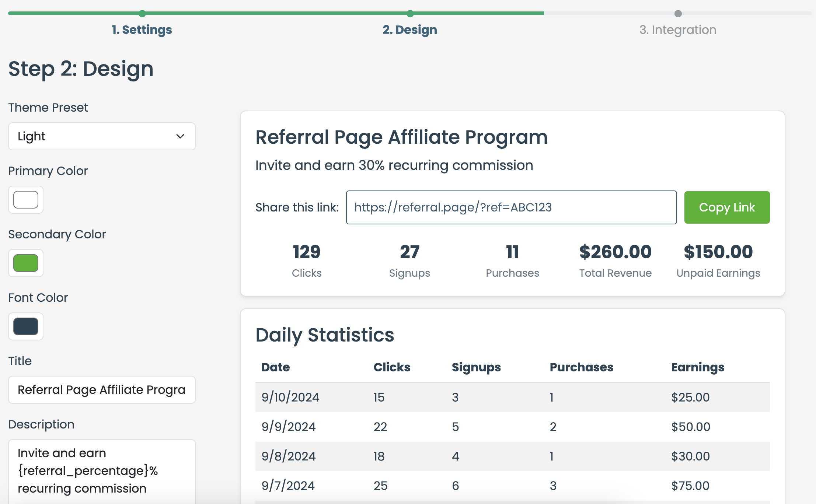Click the Referral Page Affiliate Program heading
816x504 pixels.
(x=401, y=137)
